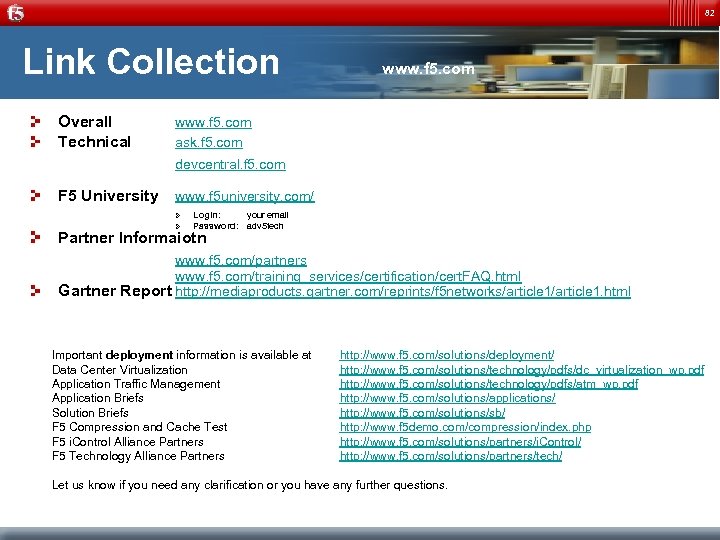The image size is (720, 540).
Task: Open the ask.f5.com link
Action: coord(209,143)
